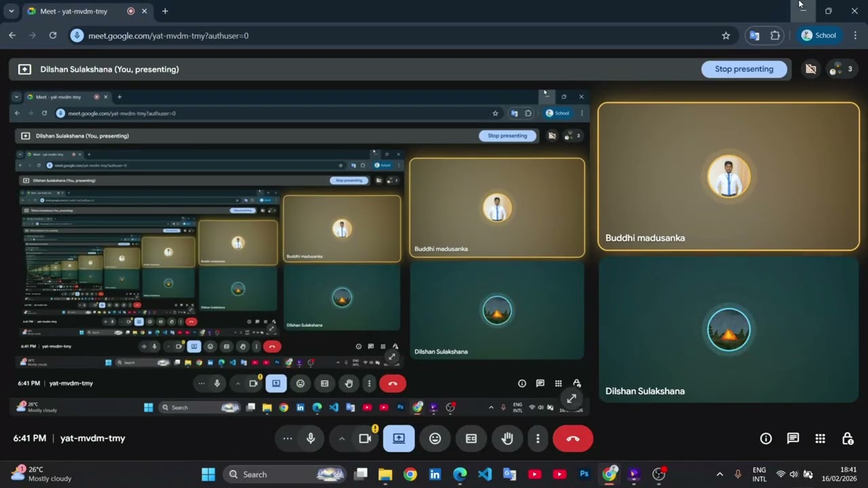
Task: Click the tray microphone in-use indicator
Action: pos(738,474)
